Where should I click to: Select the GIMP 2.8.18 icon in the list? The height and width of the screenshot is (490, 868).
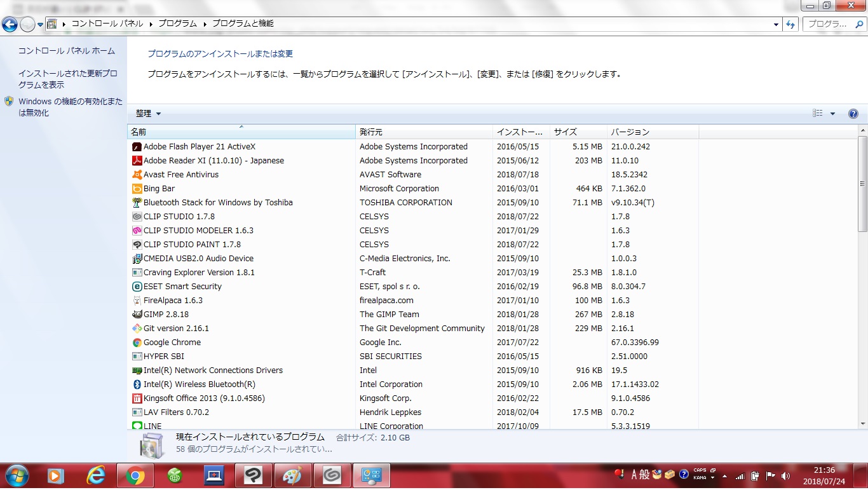pos(137,315)
